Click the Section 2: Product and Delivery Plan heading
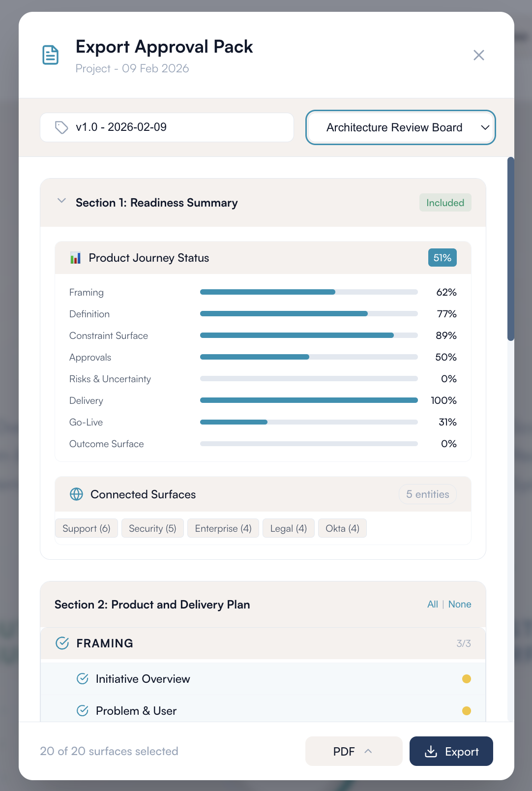Image resolution: width=532 pixels, height=791 pixels. (152, 605)
